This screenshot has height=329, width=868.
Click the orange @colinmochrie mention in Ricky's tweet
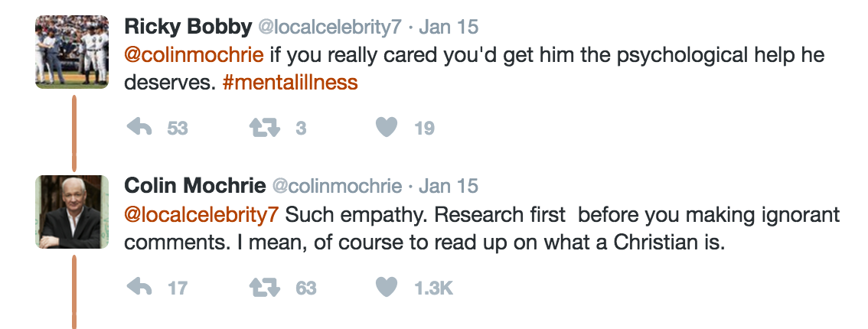[194, 56]
